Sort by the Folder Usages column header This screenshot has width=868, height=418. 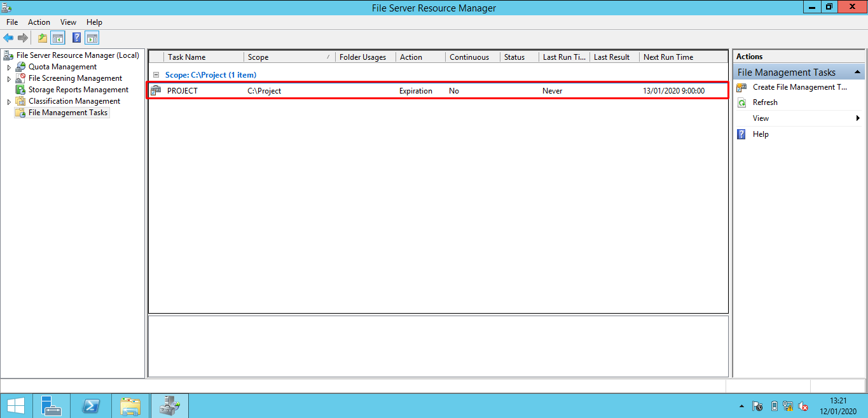point(366,57)
